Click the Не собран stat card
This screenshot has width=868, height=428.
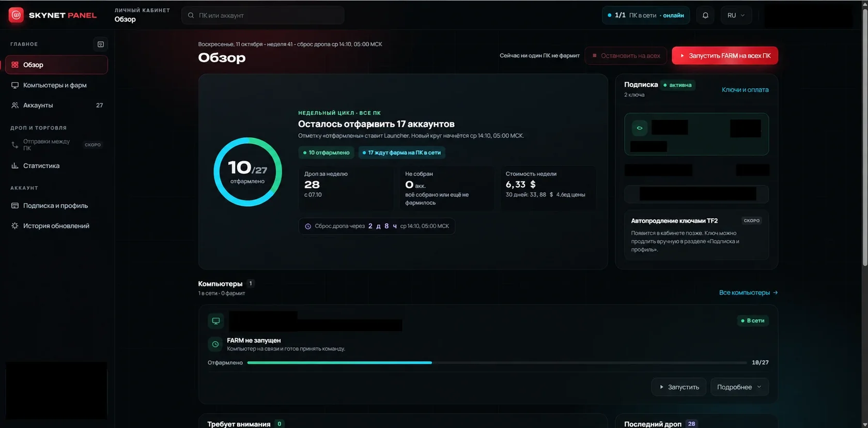(446, 188)
